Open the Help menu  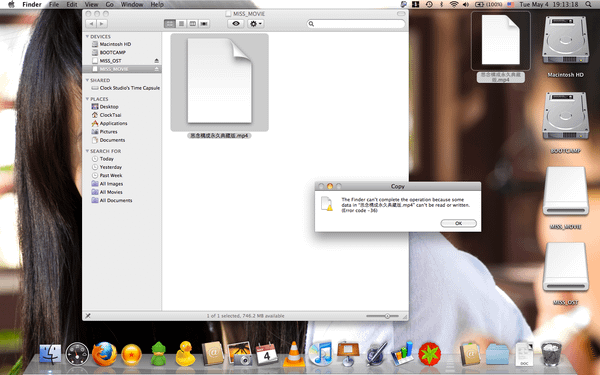pyautogui.click(x=157, y=5)
